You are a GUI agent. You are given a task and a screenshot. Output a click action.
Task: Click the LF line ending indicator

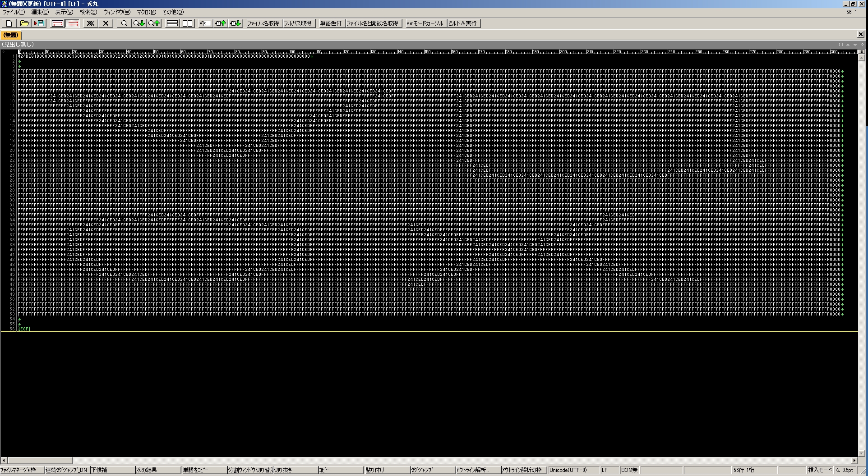tap(609, 470)
